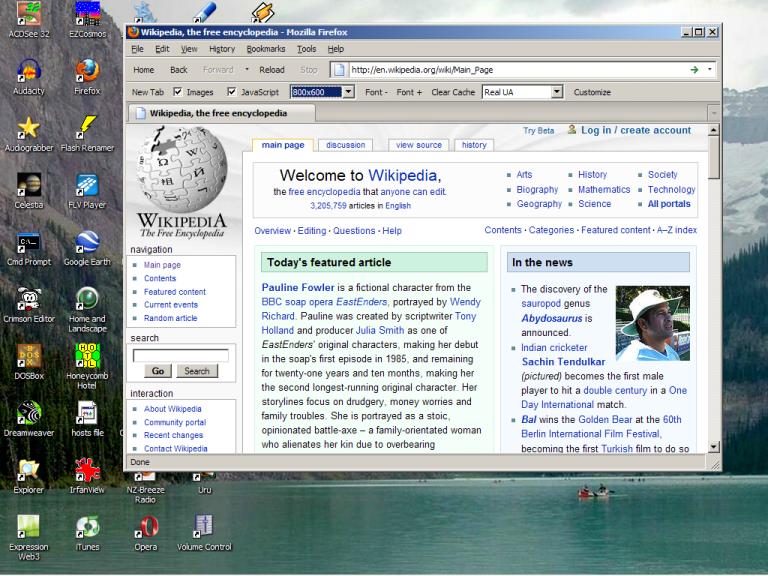768x576 pixels.
Task: Open the Cmd Prompt desktop icon
Action: click(29, 248)
